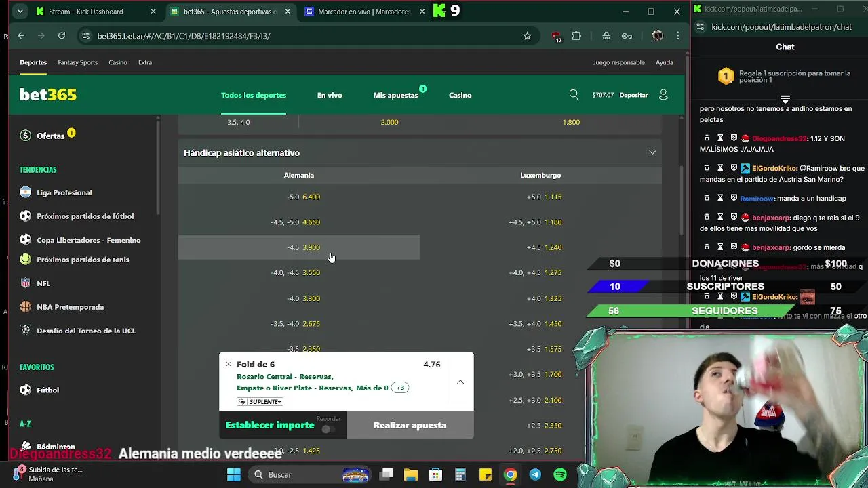868x488 pixels.
Task: Close the Fold de 6 bet slip
Action: 229,364
